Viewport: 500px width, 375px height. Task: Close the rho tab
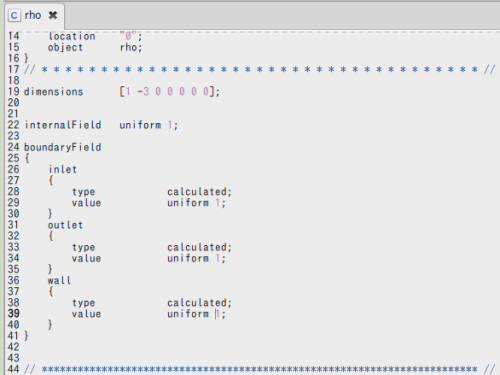click(53, 15)
